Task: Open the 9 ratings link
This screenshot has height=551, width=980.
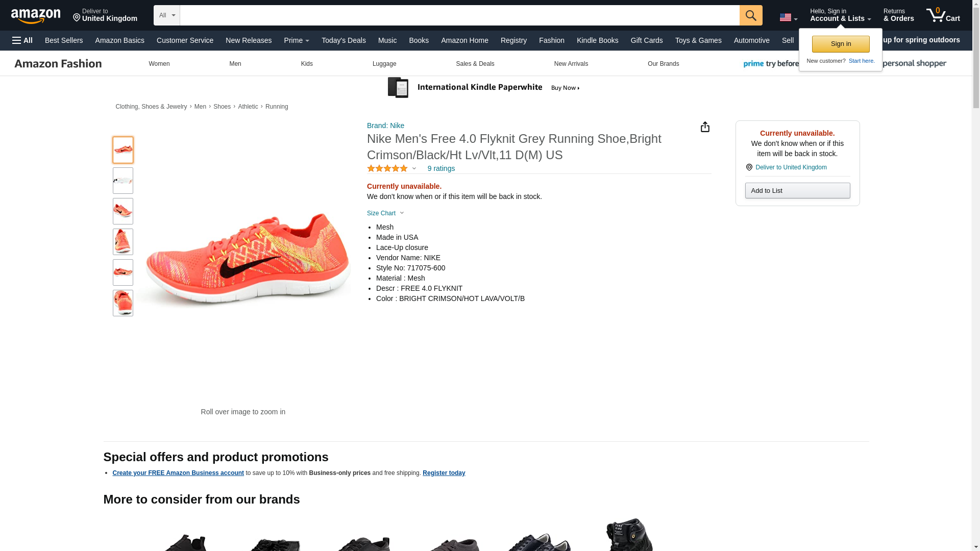Action: [441, 168]
